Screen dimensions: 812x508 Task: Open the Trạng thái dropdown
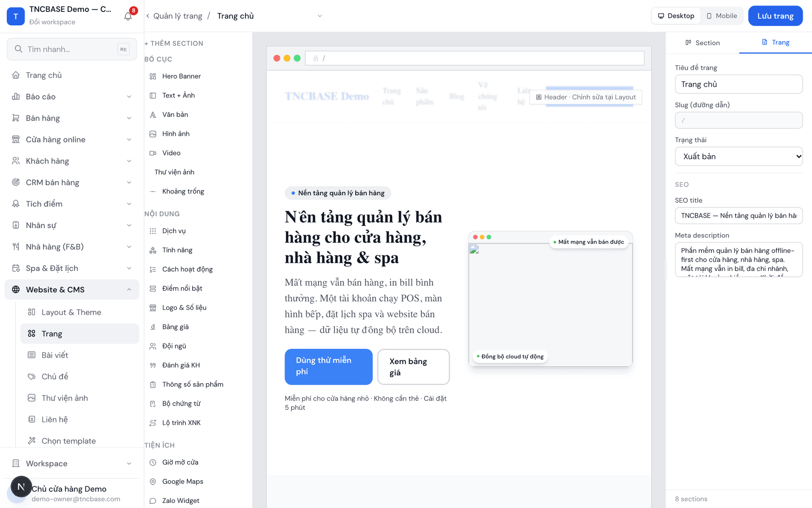[x=738, y=156]
